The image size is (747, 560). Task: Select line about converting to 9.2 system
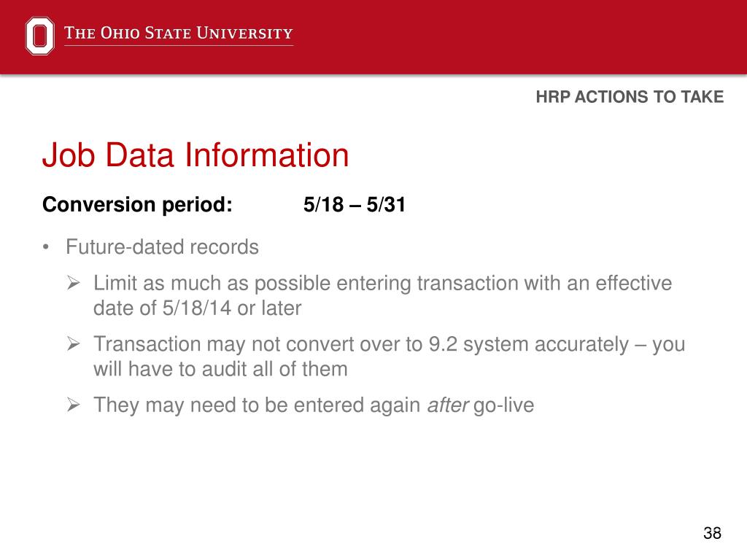[390, 344]
